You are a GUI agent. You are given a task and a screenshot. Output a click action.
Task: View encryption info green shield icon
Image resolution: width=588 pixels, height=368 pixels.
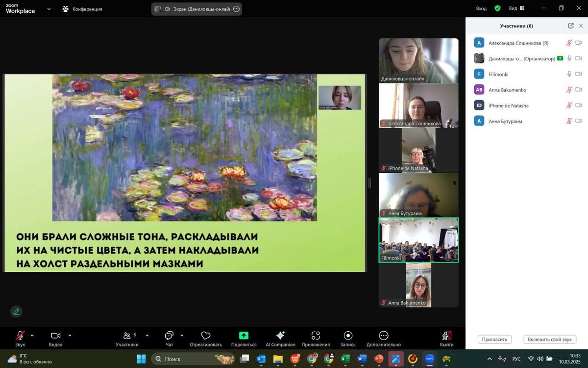click(x=497, y=8)
